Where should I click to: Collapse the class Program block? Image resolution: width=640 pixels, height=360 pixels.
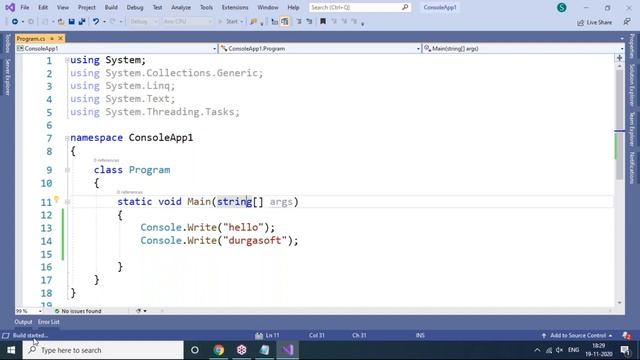click(x=67, y=170)
